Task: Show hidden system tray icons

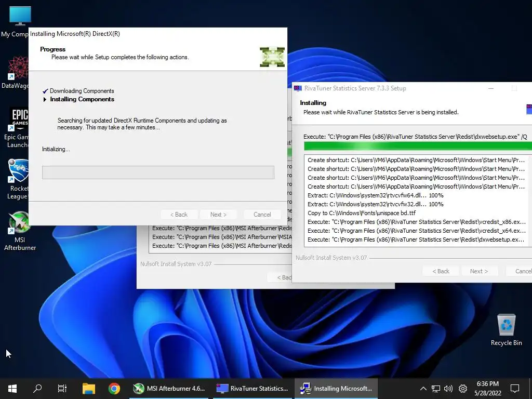Action: pyautogui.click(x=423, y=389)
